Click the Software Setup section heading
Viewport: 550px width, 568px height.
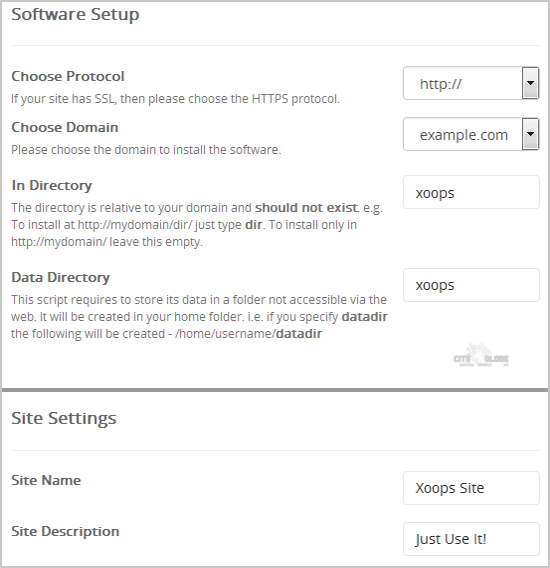[75, 15]
